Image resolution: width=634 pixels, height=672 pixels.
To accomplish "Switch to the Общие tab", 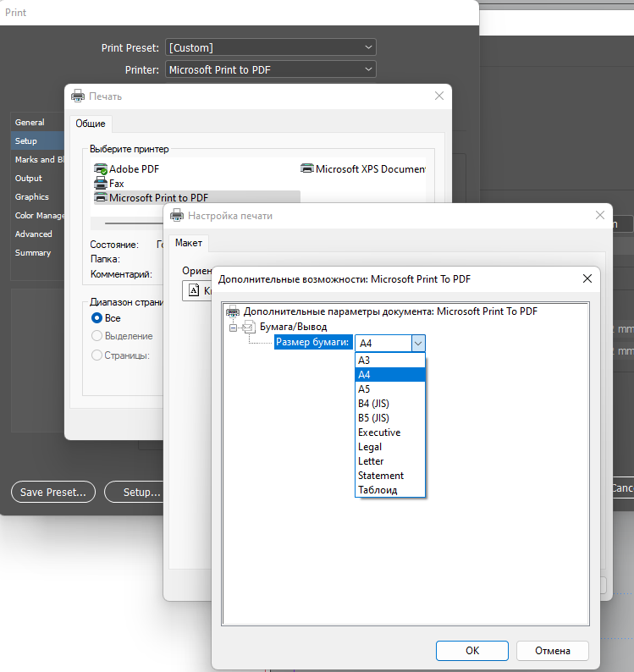I will pos(91,124).
